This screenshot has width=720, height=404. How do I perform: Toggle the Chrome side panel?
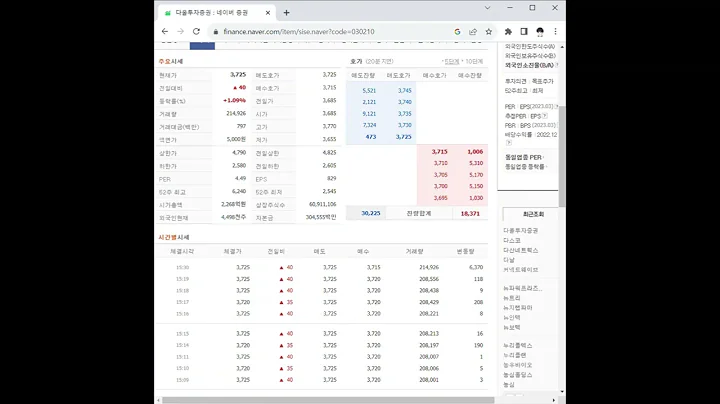coord(524,32)
